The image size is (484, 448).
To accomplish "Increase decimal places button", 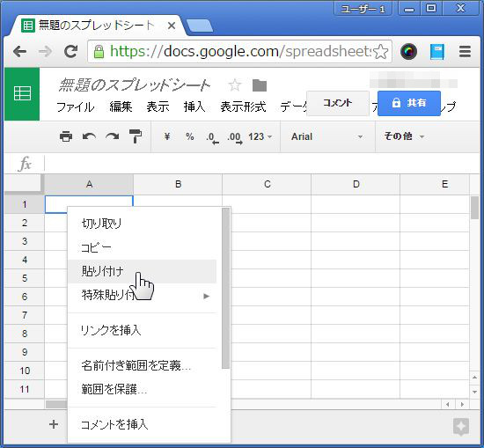I will (235, 137).
